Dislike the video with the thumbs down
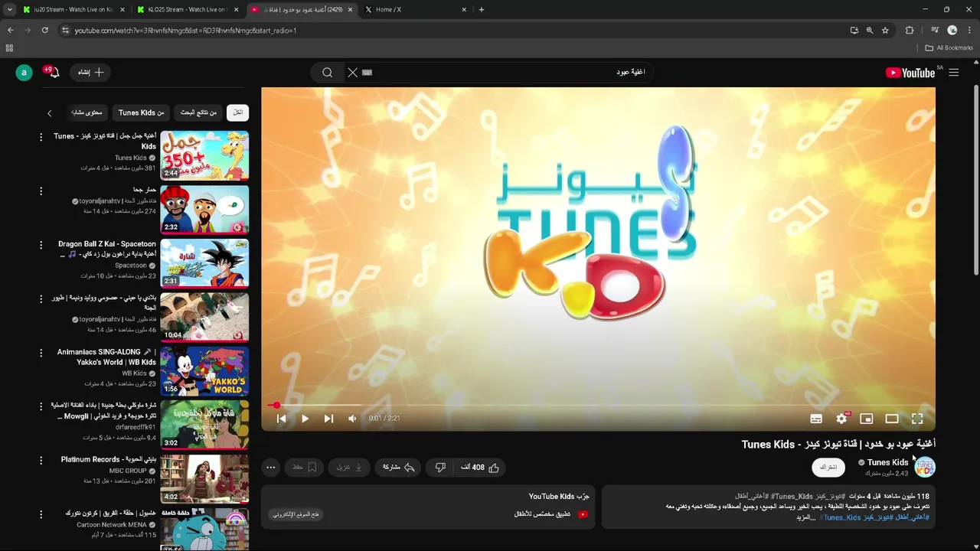The image size is (980, 551). [440, 468]
